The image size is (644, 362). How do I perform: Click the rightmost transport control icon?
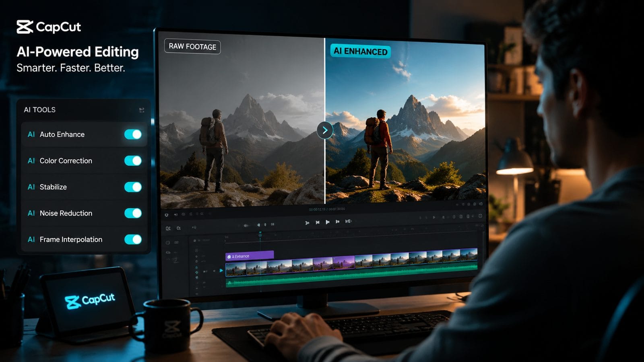click(348, 221)
